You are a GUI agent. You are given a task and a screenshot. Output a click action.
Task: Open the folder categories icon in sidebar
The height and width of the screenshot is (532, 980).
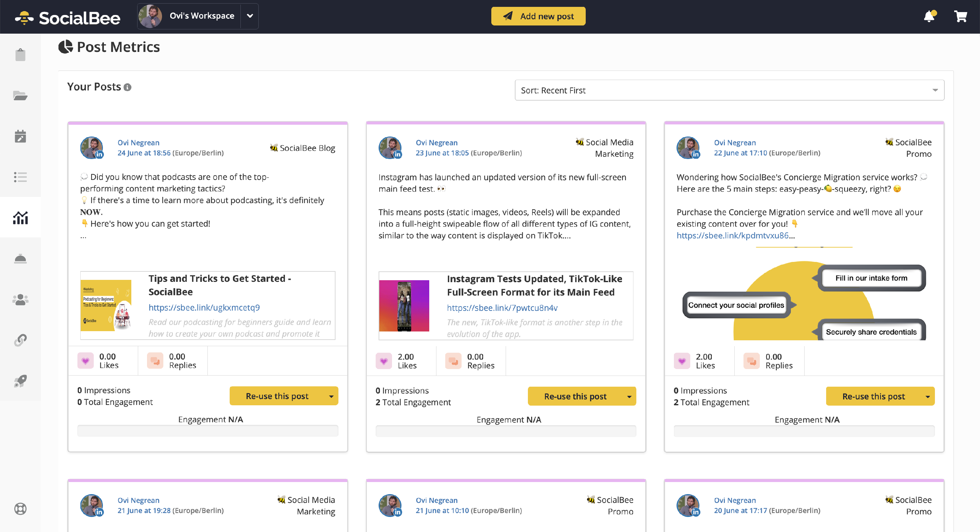point(20,95)
